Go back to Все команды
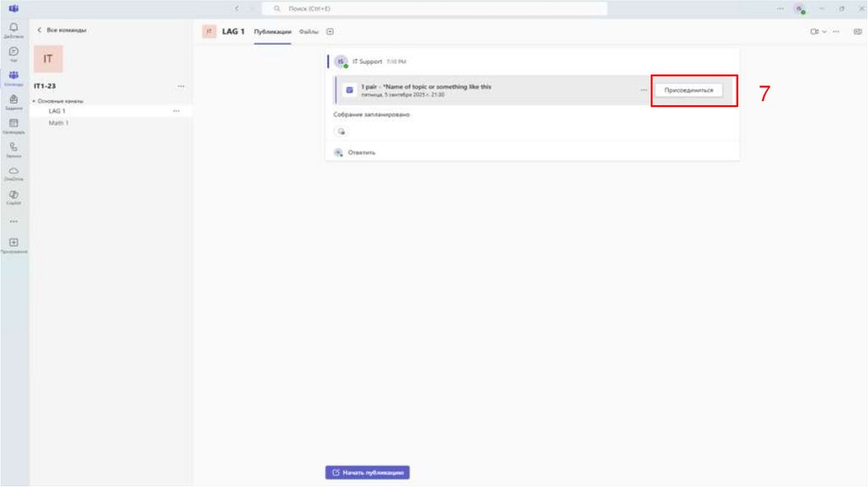This screenshot has height=487, width=868. [61, 30]
